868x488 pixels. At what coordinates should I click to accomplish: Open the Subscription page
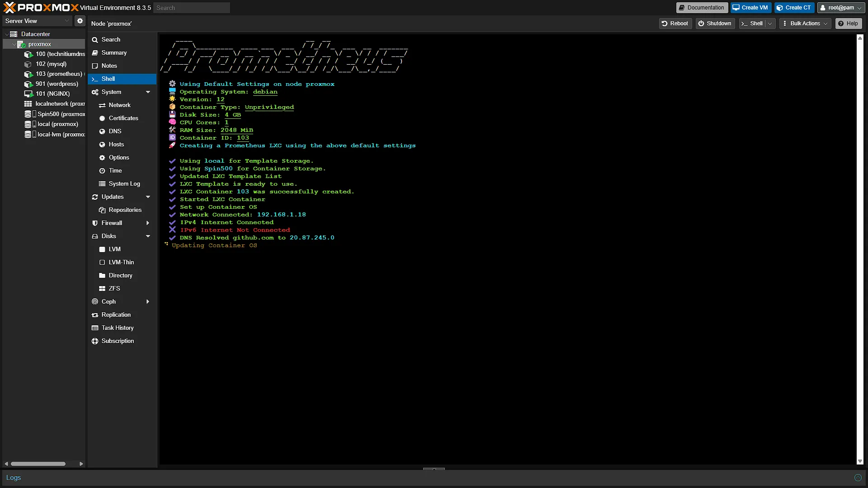[122, 341]
